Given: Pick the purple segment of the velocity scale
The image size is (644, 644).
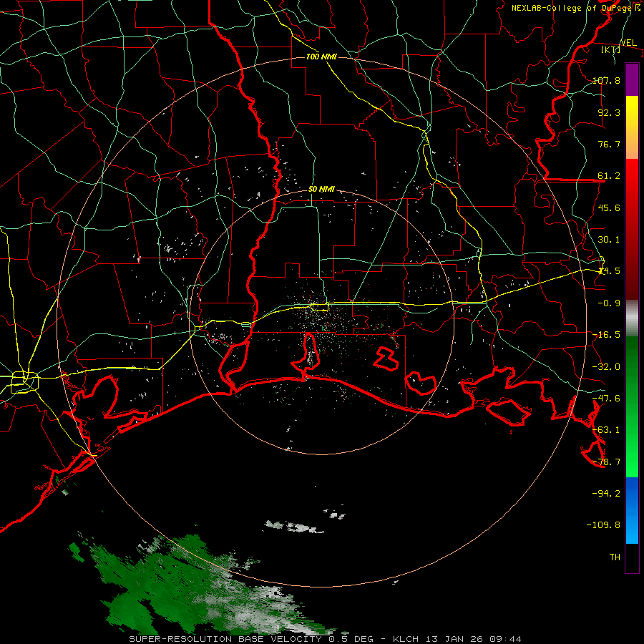Looking at the screenshot, I should pyautogui.click(x=632, y=79).
